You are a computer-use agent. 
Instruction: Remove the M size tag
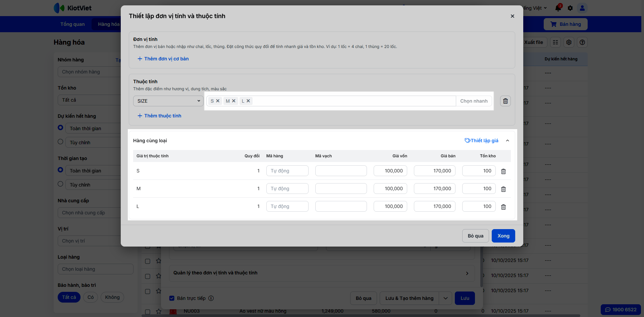click(x=234, y=101)
